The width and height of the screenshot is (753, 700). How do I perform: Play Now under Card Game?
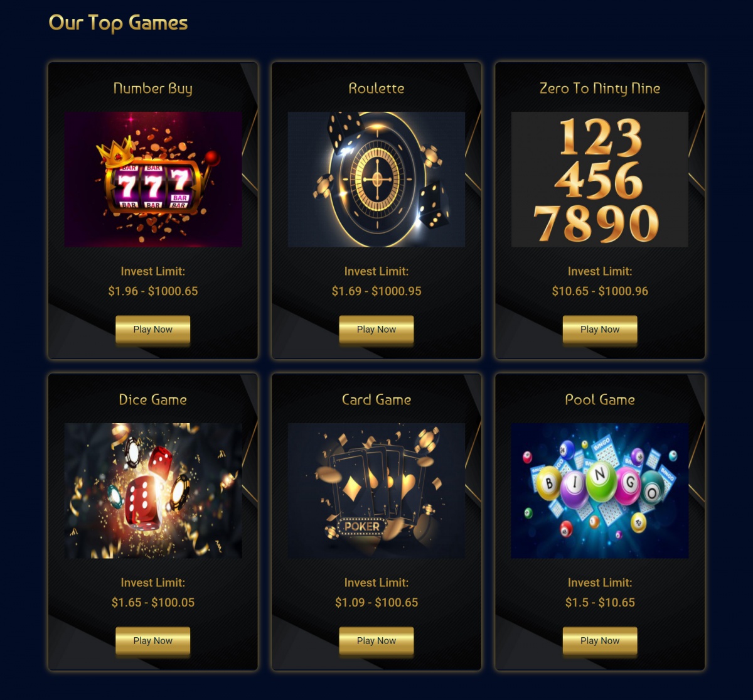click(x=376, y=641)
